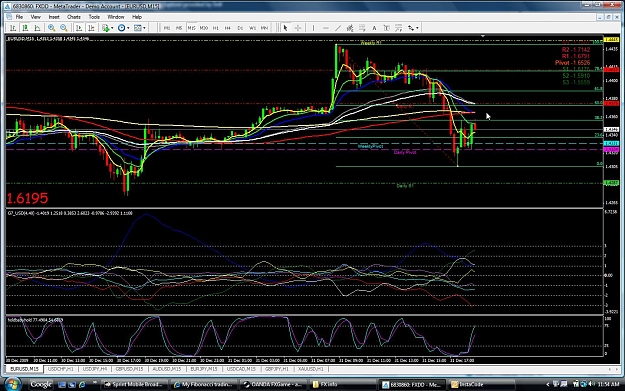Open the View menu
Screen dimensions: 625x391
pyautogui.click(x=35, y=17)
